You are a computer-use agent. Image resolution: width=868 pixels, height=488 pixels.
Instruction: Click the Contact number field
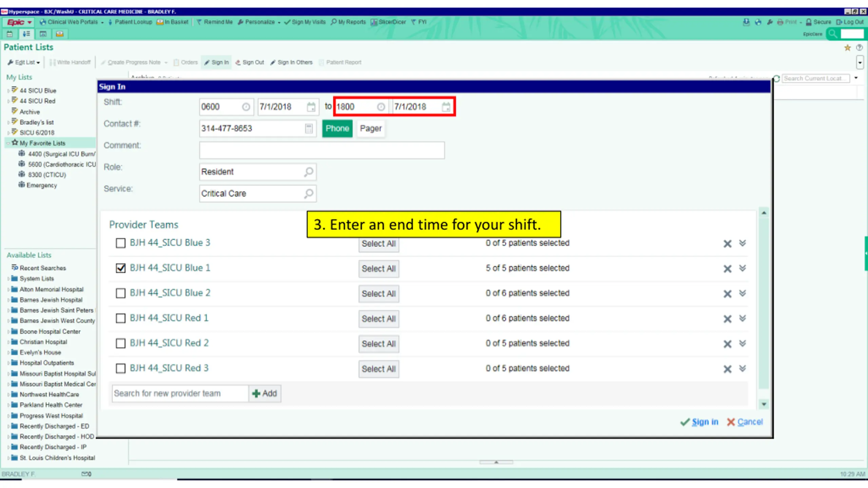pos(258,129)
